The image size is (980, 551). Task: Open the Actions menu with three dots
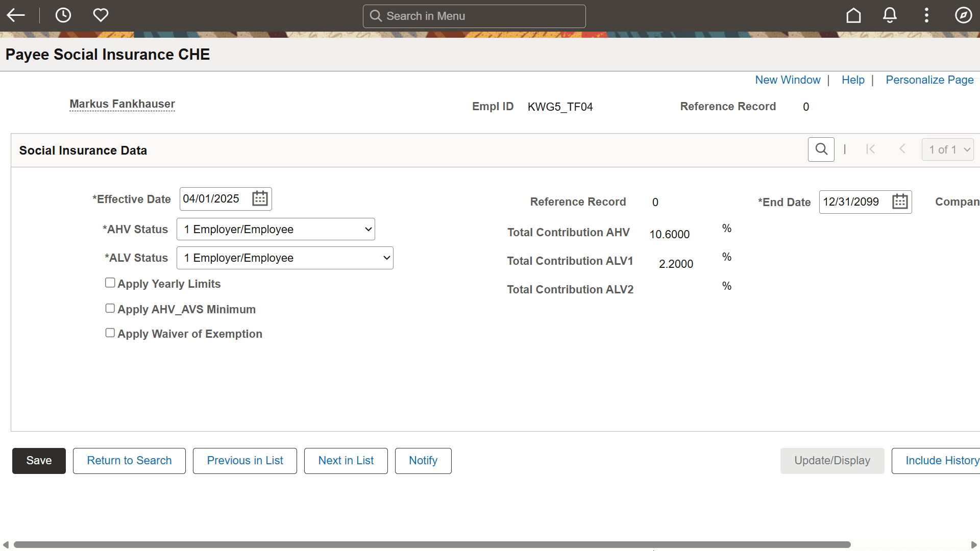(927, 15)
